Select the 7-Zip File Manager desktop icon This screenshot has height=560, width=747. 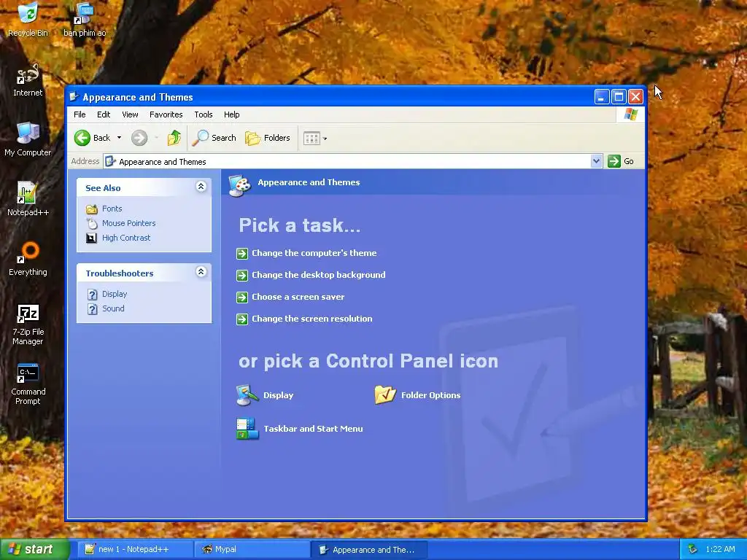point(28,324)
